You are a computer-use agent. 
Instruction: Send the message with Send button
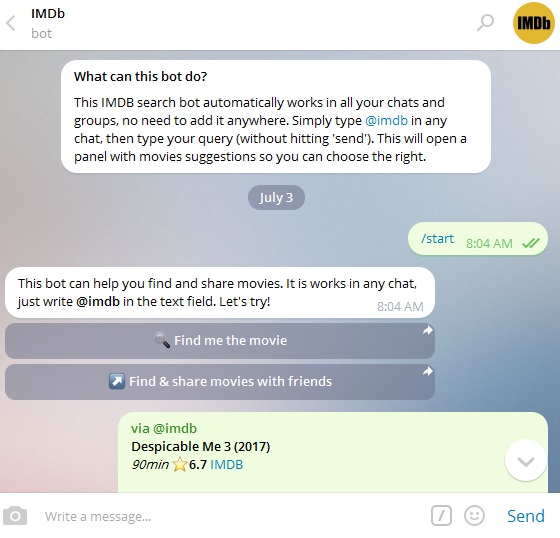coord(526,516)
